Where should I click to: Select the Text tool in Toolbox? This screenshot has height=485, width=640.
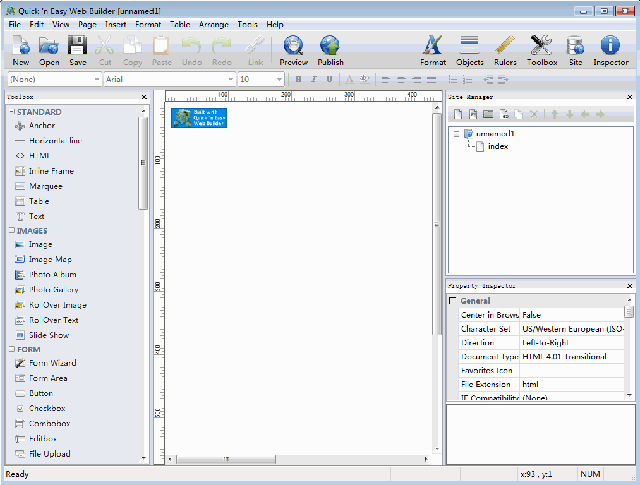[29, 216]
